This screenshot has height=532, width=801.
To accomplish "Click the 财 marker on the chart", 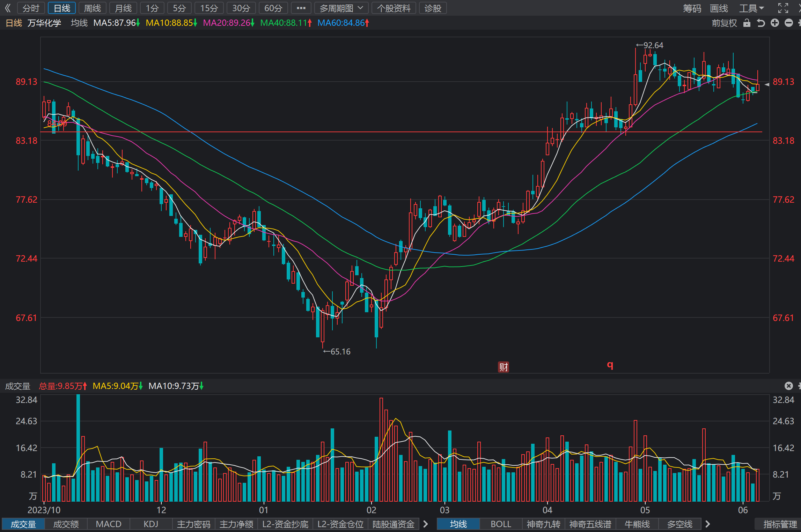I will pos(503,367).
